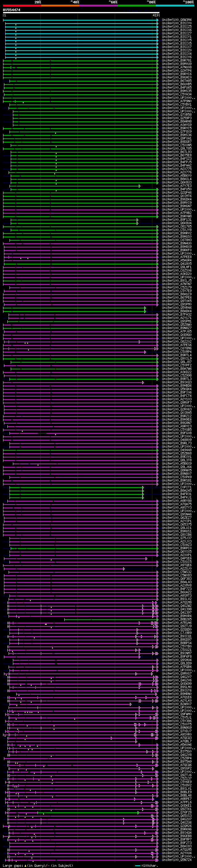Click the red 20% identity legend segment

(22, 6)
